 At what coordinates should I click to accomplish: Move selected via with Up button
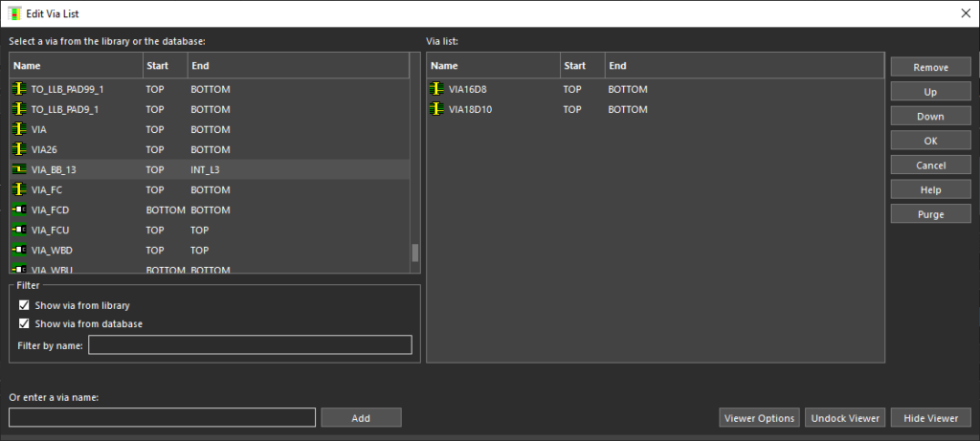[x=929, y=92]
